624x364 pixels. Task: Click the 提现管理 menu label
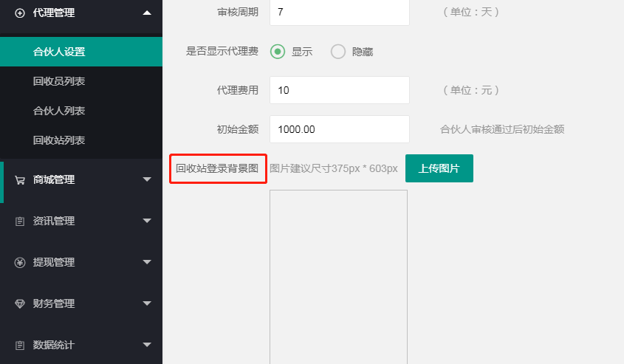[54, 263]
